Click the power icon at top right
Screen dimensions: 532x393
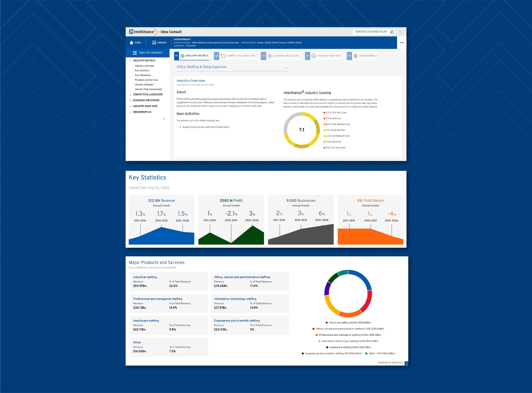tap(400, 32)
